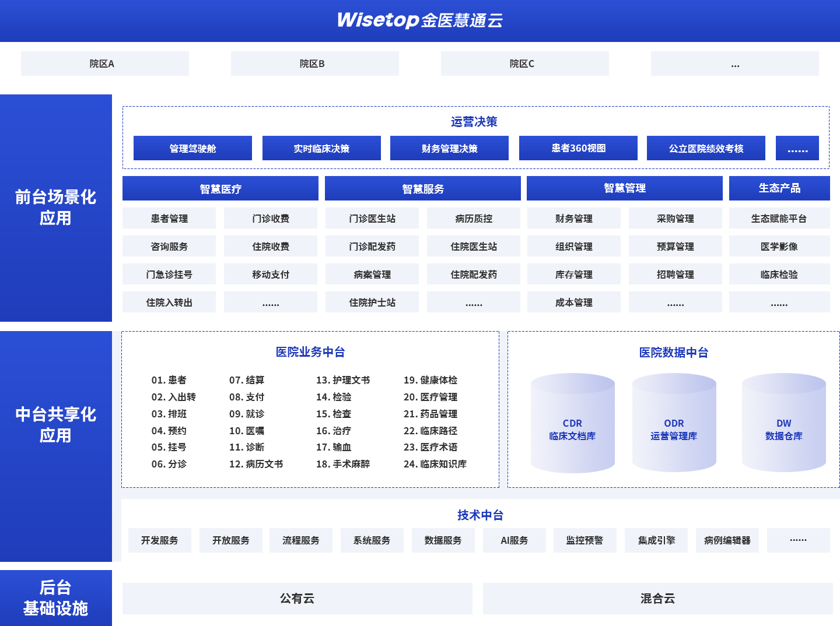
Task: Click the 采购管理 cell
Action: click(675, 218)
